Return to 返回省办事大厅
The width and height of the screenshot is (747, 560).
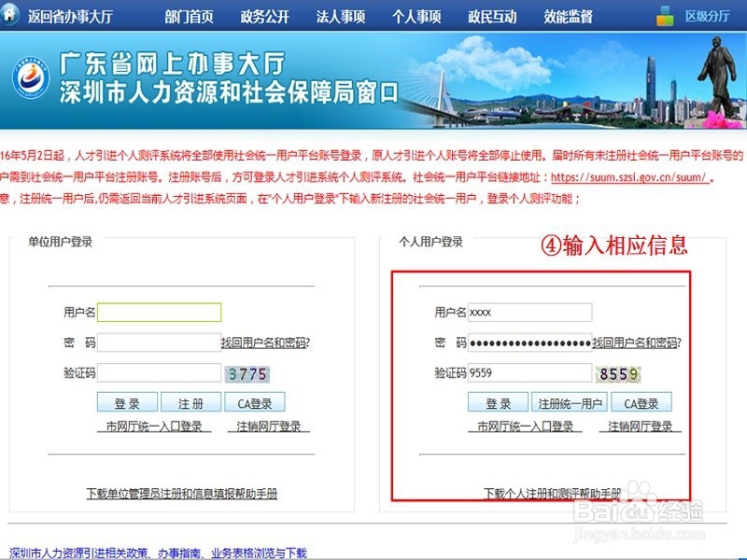70,16
